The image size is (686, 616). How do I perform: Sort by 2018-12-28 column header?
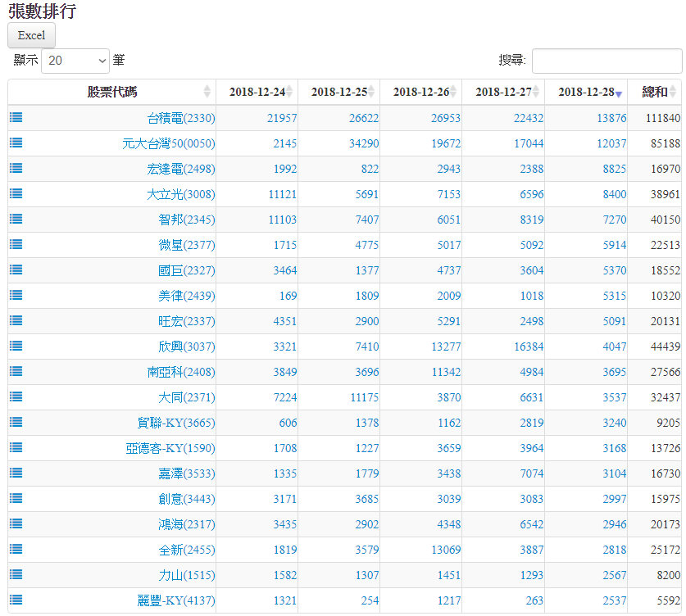coord(586,92)
